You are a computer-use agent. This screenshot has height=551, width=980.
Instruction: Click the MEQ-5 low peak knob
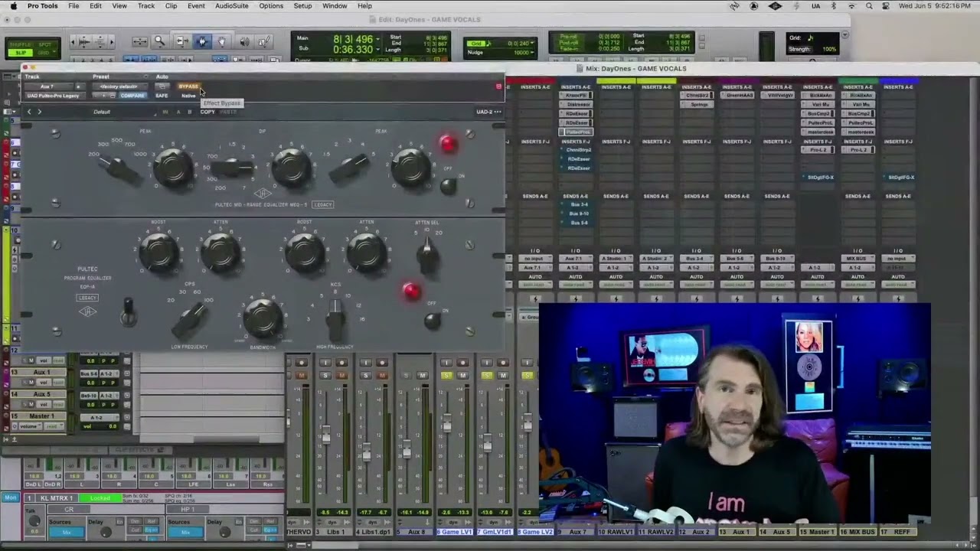coord(173,168)
